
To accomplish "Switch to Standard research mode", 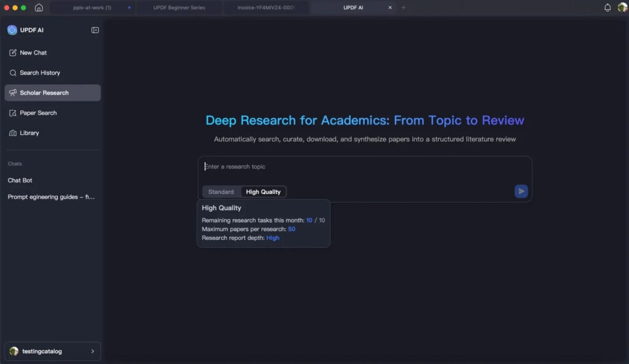I will tap(221, 192).
